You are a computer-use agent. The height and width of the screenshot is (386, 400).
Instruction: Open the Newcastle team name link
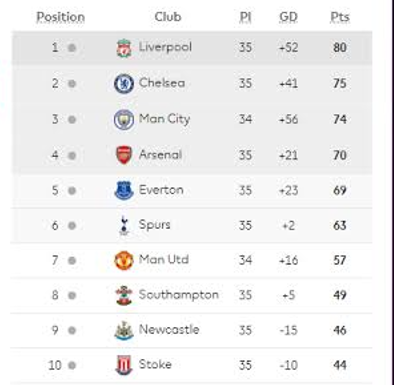point(169,330)
